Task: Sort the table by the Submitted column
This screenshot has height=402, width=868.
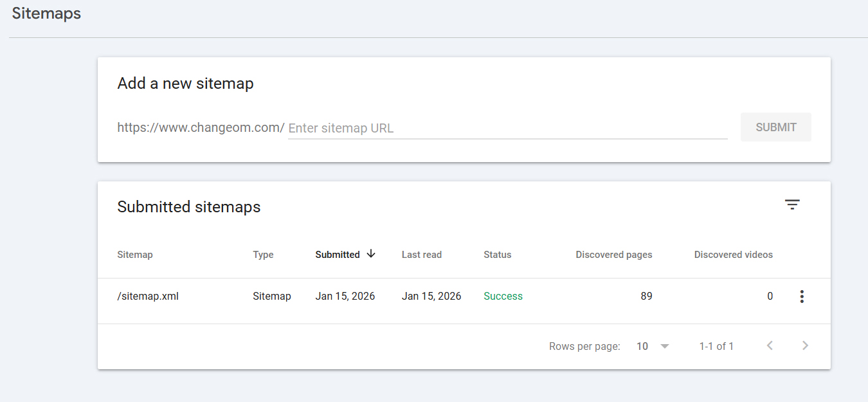Action: (x=338, y=254)
